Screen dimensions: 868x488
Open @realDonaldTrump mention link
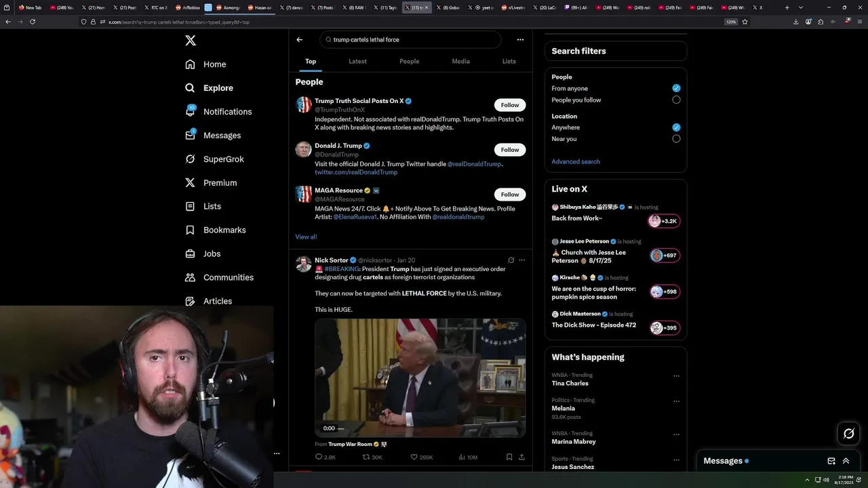pos(475,164)
